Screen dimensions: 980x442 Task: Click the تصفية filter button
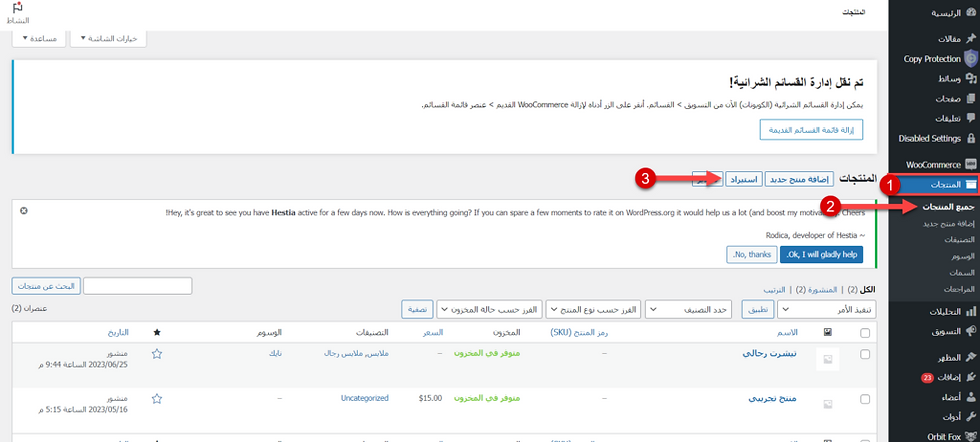[417, 309]
